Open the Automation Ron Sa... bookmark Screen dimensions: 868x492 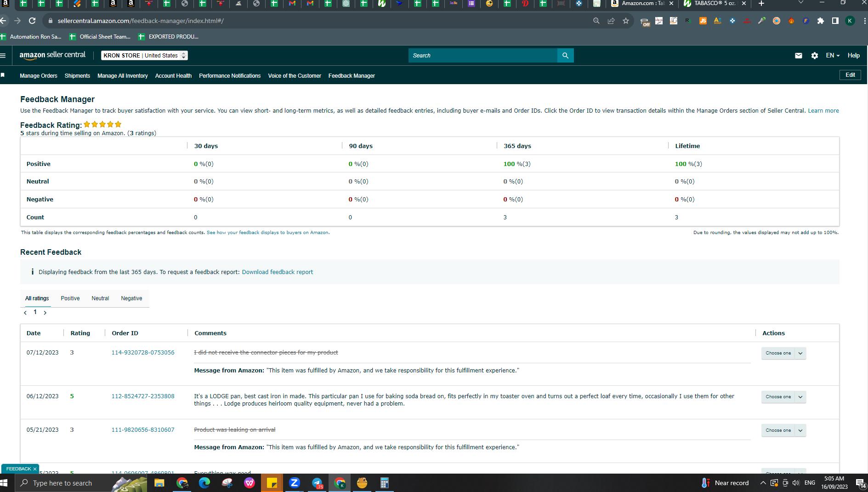tap(31, 37)
